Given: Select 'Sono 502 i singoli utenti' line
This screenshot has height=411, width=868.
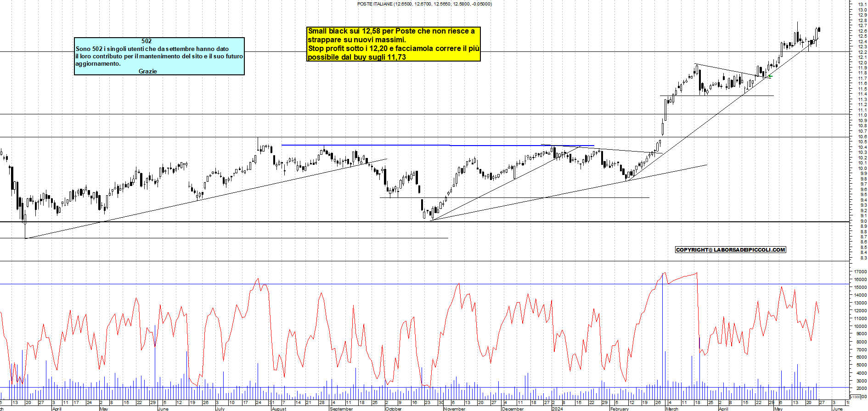Looking at the screenshot, I should [152, 49].
